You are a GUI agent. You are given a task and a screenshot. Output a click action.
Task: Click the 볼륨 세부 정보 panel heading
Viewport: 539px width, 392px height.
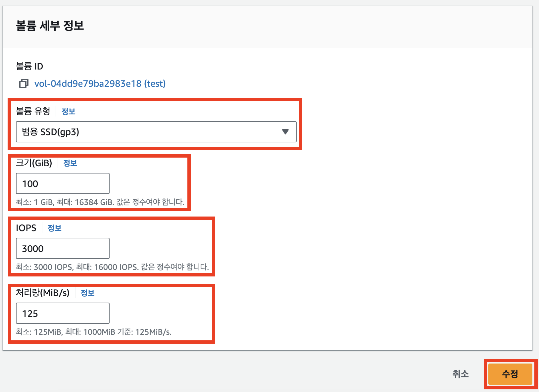tap(50, 26)
